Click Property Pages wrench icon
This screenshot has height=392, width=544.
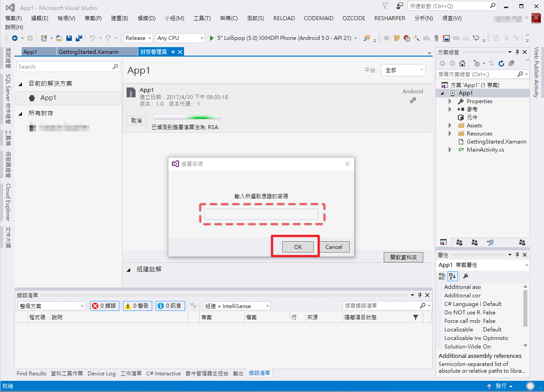click(x=465, y=276)
